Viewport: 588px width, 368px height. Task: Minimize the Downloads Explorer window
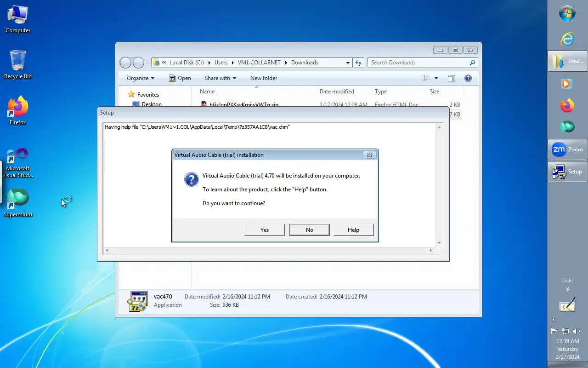(440, 50)
